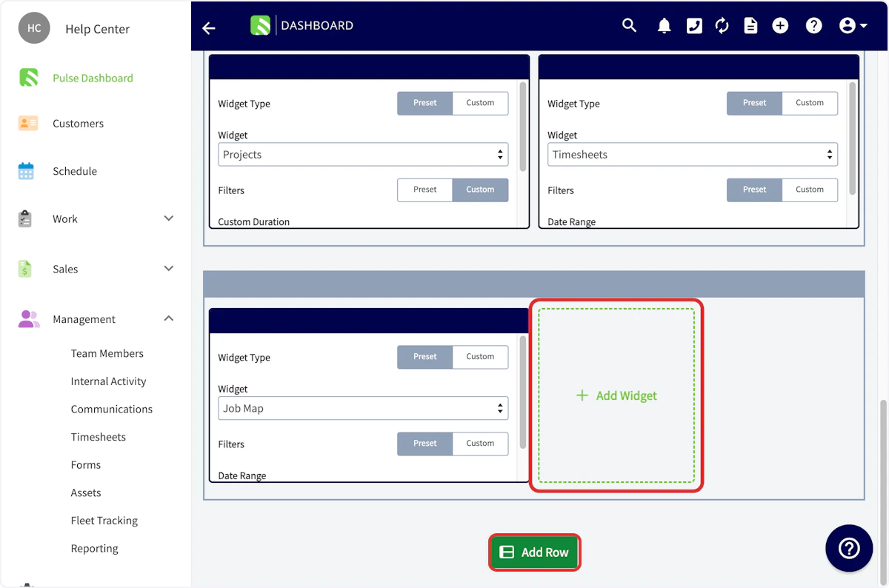Open Team Members page
Viewport: 889px width, 588px height.
107,353
